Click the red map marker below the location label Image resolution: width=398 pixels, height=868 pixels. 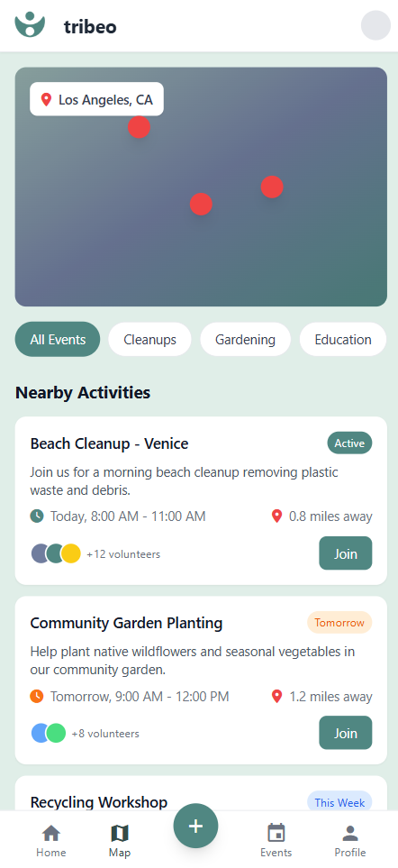[139, 127]
